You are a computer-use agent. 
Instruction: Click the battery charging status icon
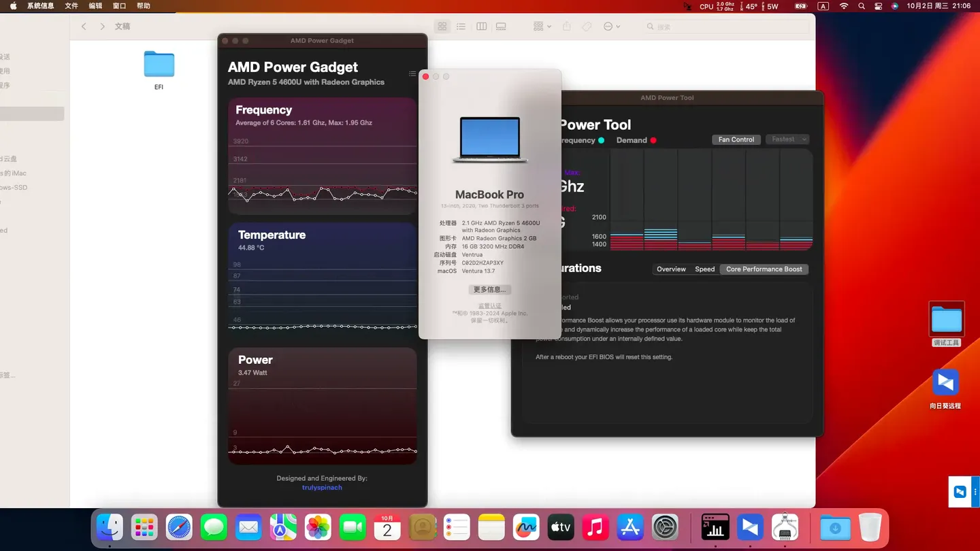click(x=801, y=6)
